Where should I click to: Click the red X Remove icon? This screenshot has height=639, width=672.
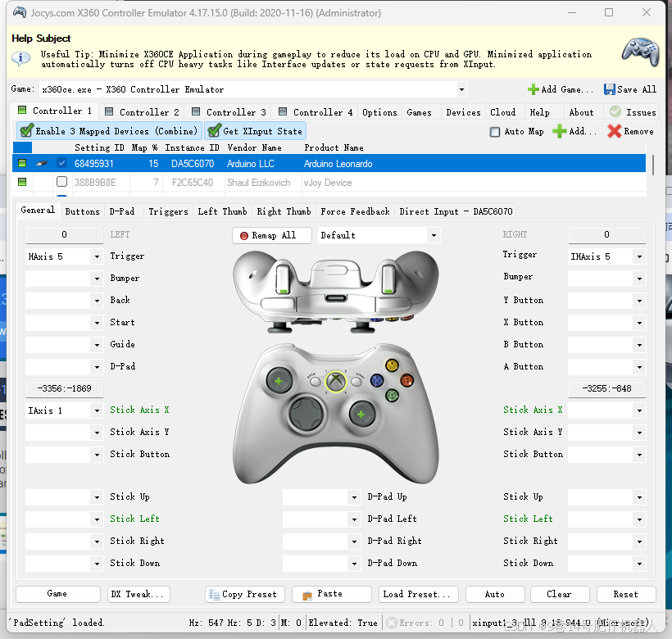coord(614,131)
